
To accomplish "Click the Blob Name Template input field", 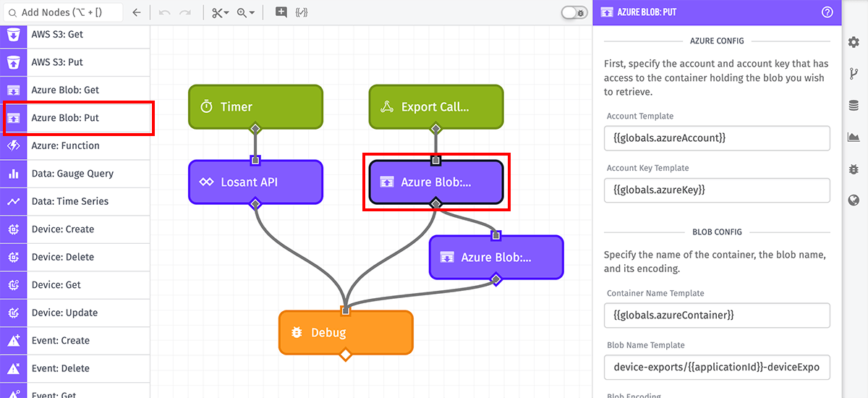I will 717,367.
